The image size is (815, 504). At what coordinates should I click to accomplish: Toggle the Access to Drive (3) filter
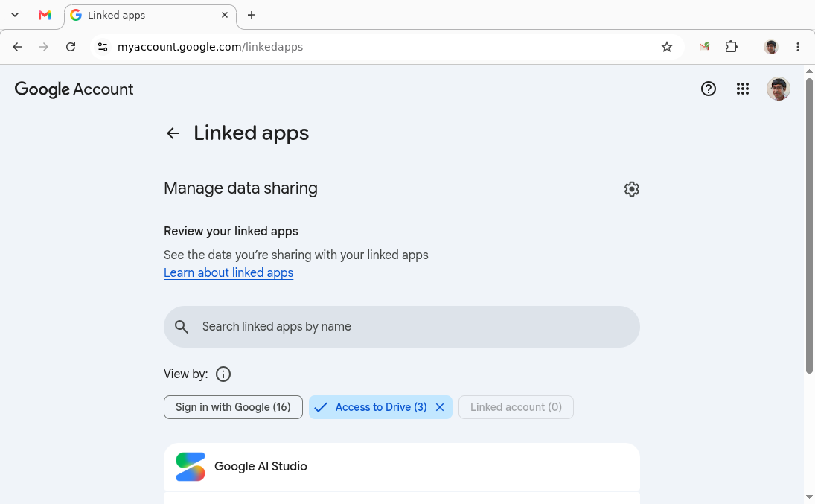point(380,407)
